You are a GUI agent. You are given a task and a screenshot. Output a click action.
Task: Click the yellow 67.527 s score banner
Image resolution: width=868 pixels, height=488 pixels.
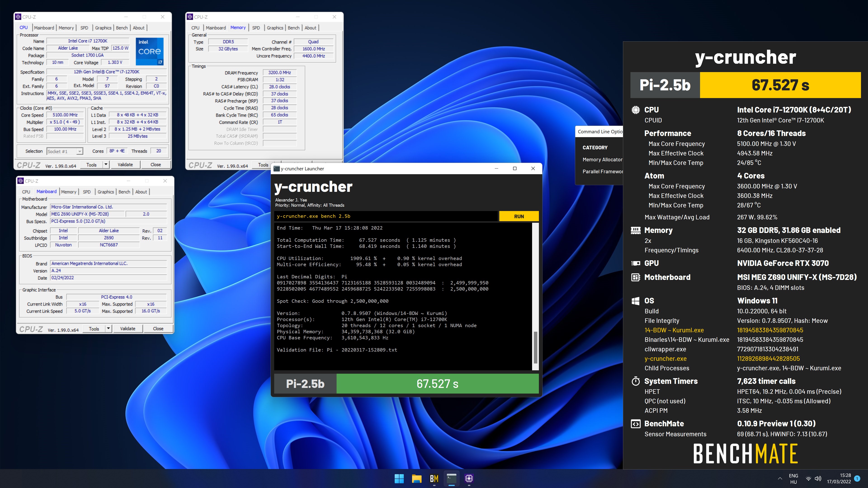pyautogui.click(x=780, y=85)
